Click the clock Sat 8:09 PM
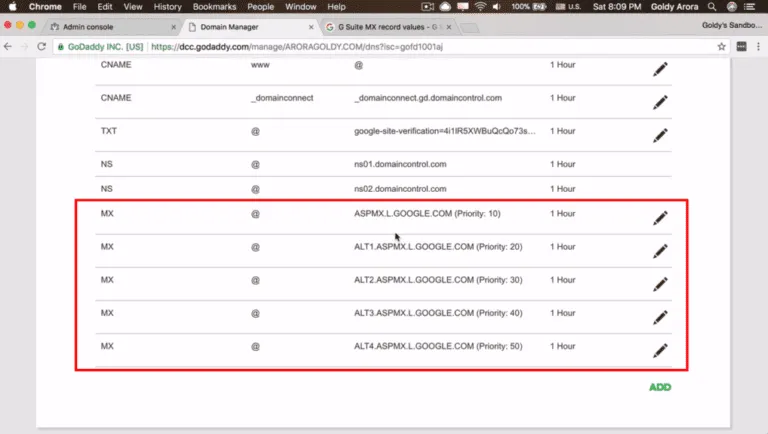The image size is (768, 434). [x=617, y=7]
